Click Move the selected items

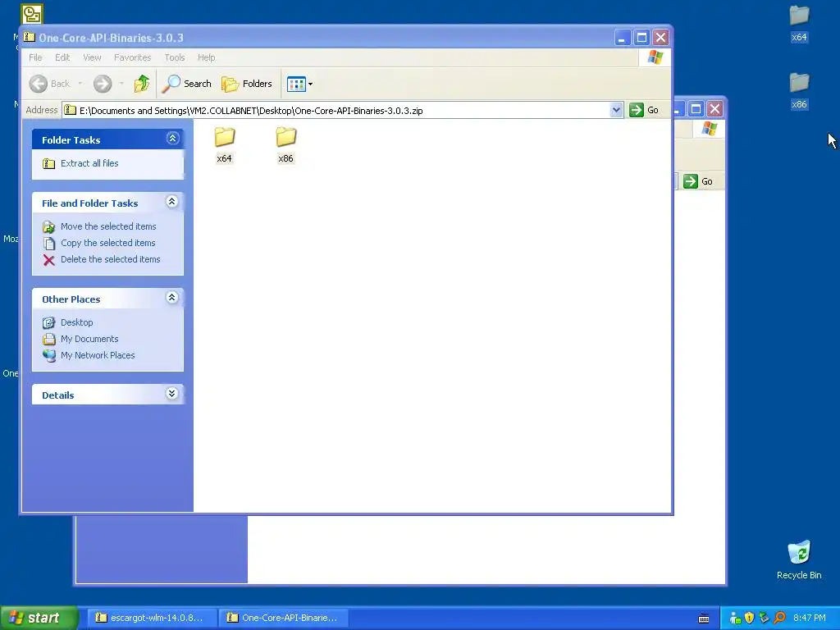point(108,226)
